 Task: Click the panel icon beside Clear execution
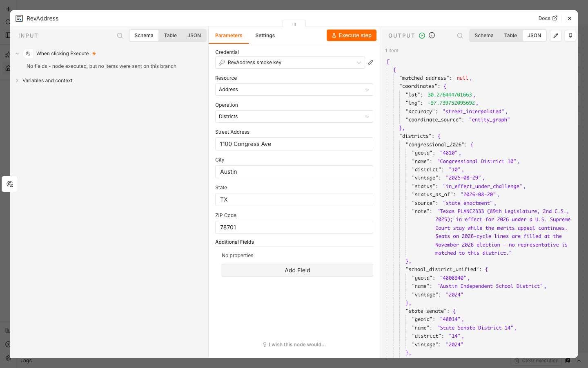point(568,361)
